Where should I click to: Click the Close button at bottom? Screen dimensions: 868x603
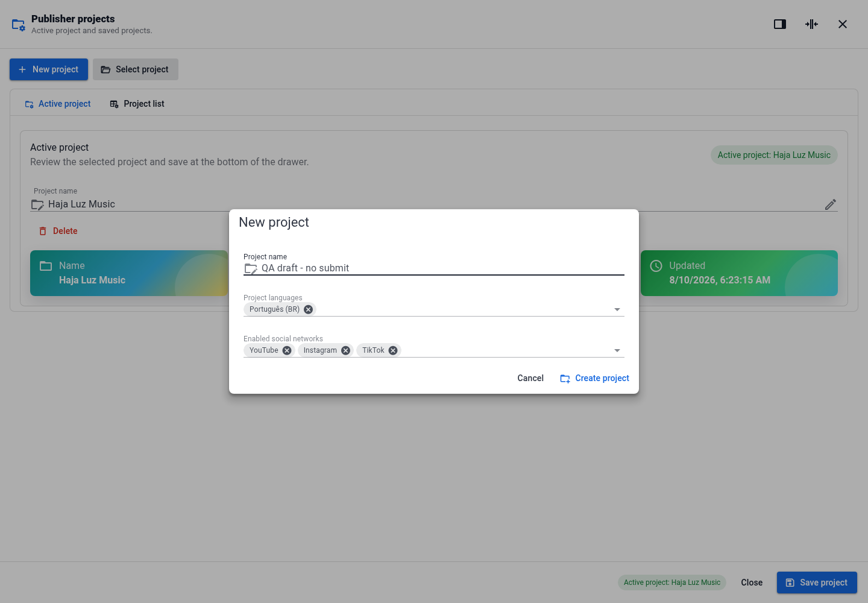[752, 582]
